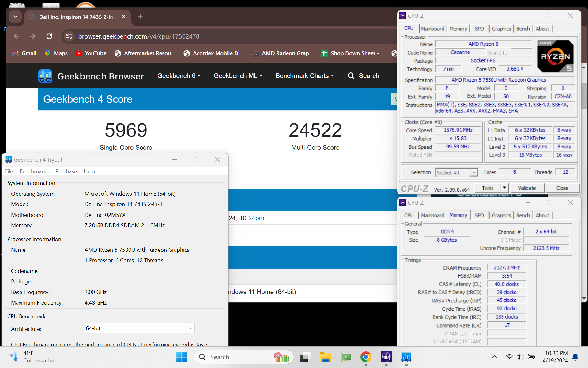The width and height of the screenshot is (588, 368).
Task: Click the battery status tray icon
Action: pyautogui.click(x=531, y=357)
